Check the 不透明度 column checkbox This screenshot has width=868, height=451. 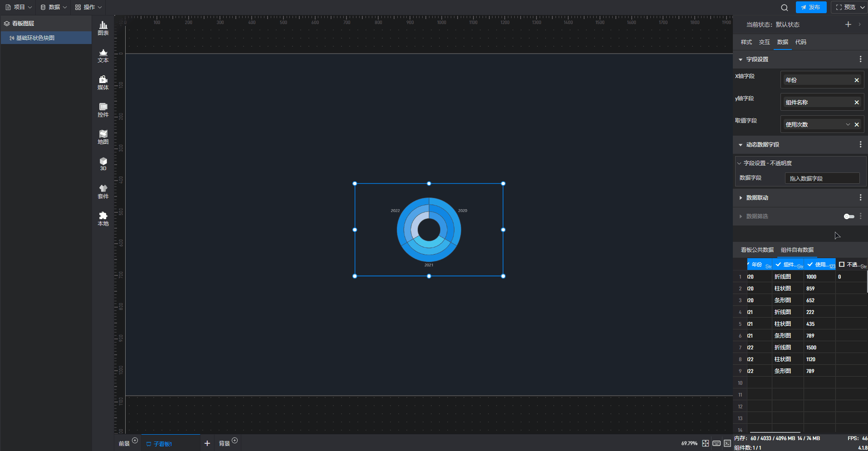(x=842, y=265)
